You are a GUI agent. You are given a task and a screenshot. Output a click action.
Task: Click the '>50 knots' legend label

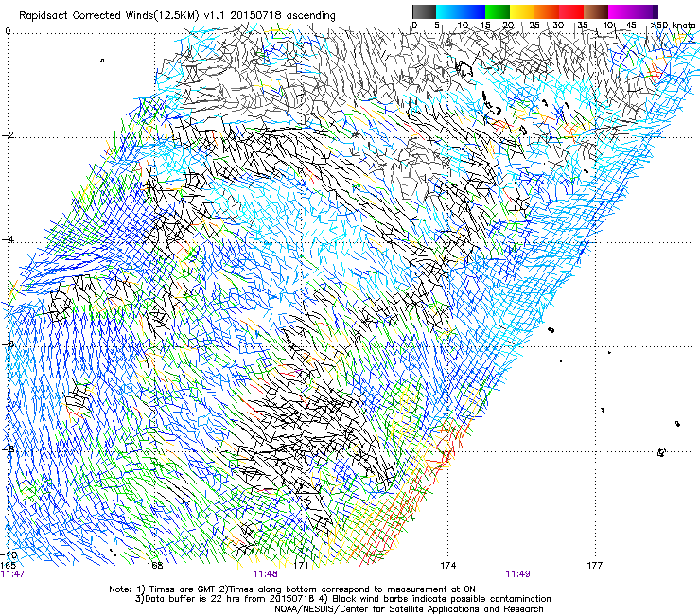(674, 25)
